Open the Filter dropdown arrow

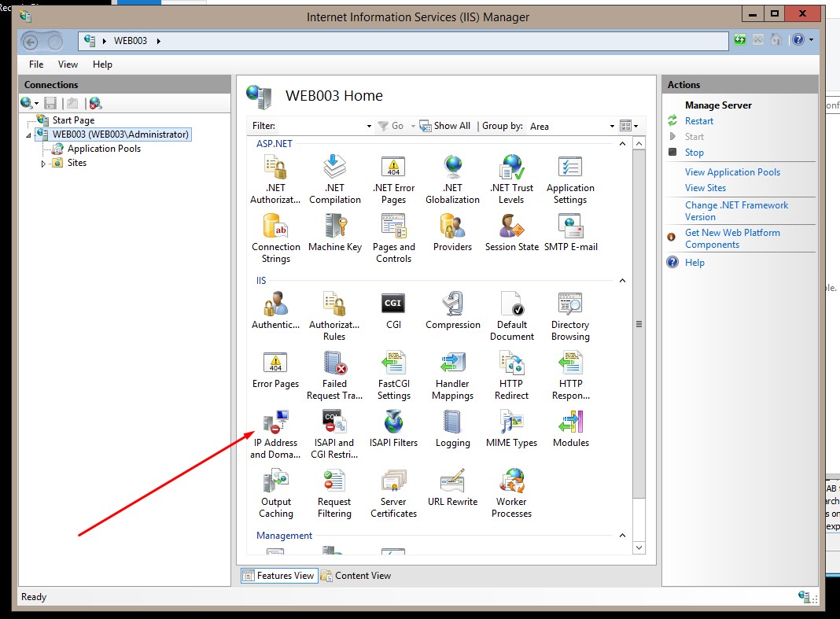pyautogui.click(x=369, y=126)
